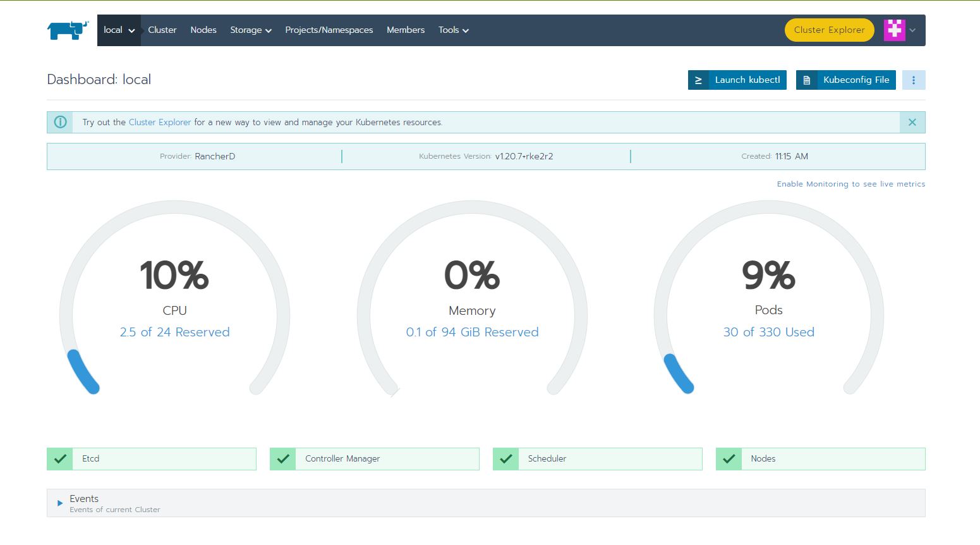Click the Rancher cow logo
Screen dimensions: 980x545
pyautogui.click(x=68, y=30)
